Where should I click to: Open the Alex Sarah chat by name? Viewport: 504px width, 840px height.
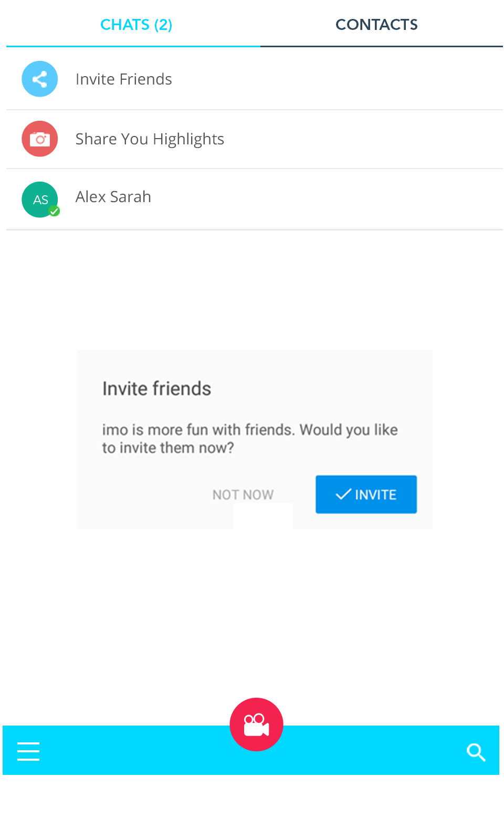[x=113, y=197]
